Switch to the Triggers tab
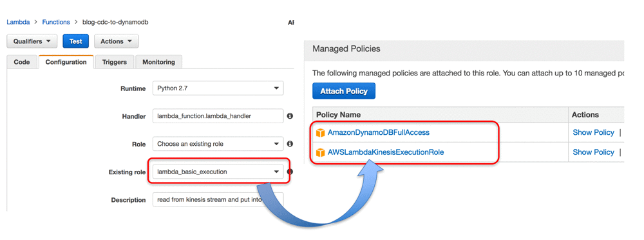Image resolution: width=644 pixels, height=240 pixels. click(114, 62)
